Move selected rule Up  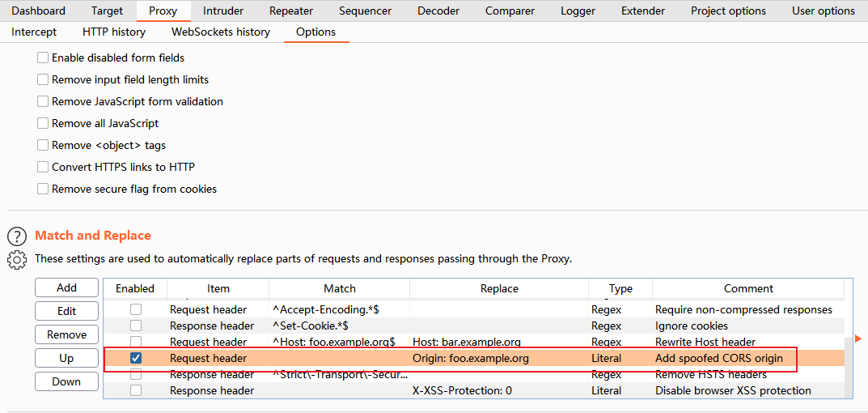(x=67, y=358)
